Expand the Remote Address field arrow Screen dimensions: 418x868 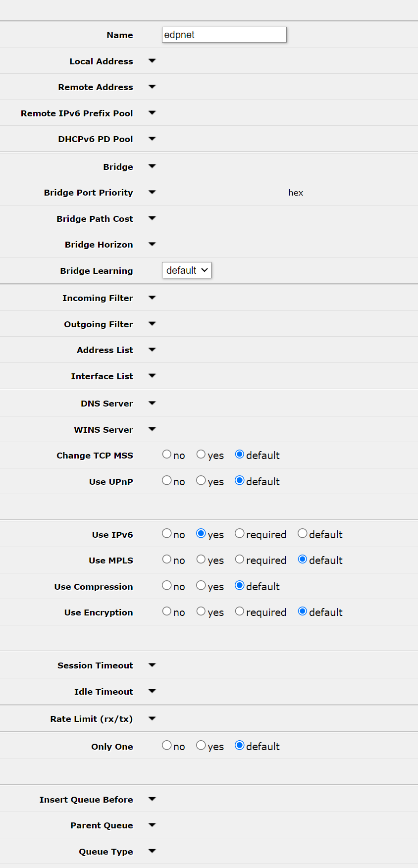152,87
